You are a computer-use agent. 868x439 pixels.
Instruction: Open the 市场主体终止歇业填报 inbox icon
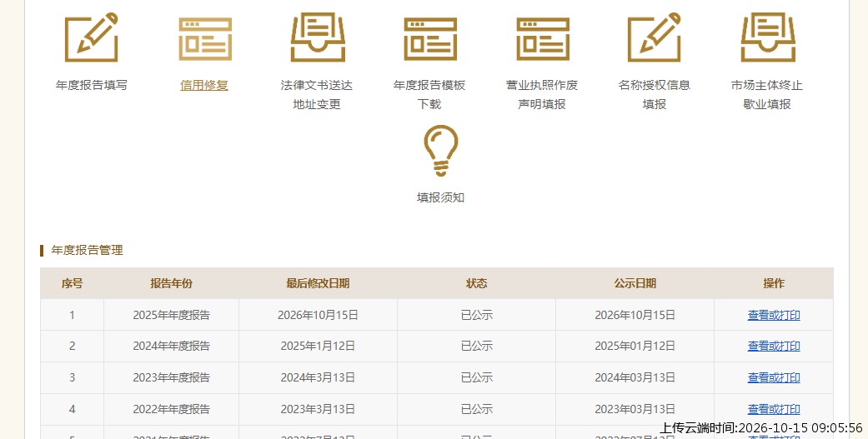point(768,37)
